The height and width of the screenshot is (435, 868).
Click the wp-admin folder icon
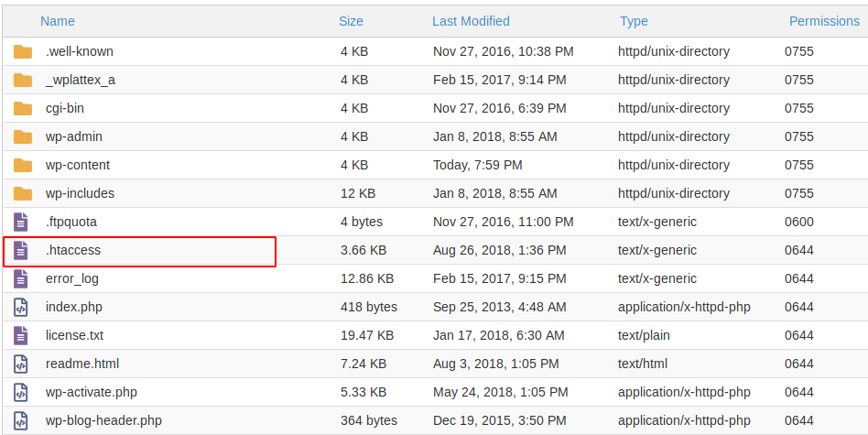click(x=23, y=136)
